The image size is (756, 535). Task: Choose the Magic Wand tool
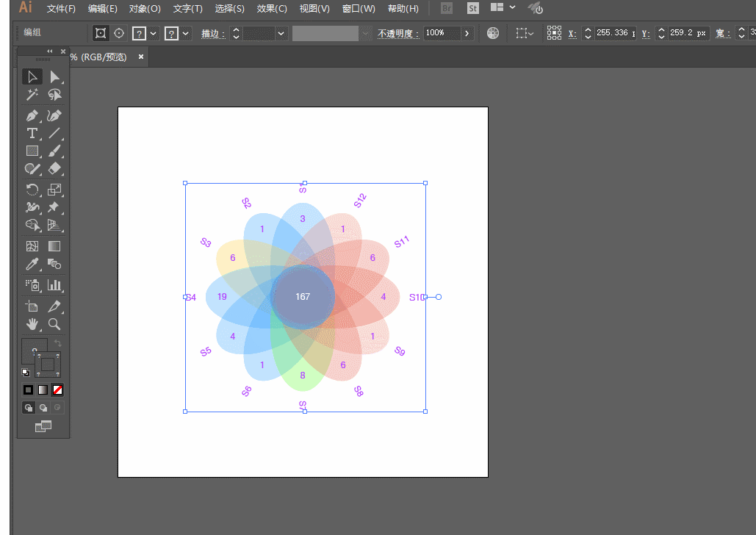[x=32, y=95]
